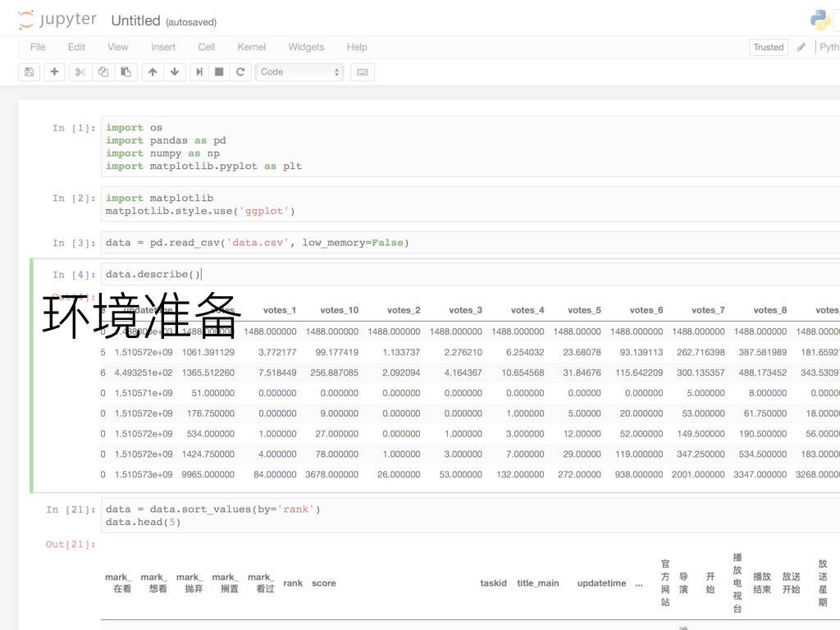840x630 pixels.
Task: Click the pencil edit icon beside Trusted
Action: tap(801, 48)
